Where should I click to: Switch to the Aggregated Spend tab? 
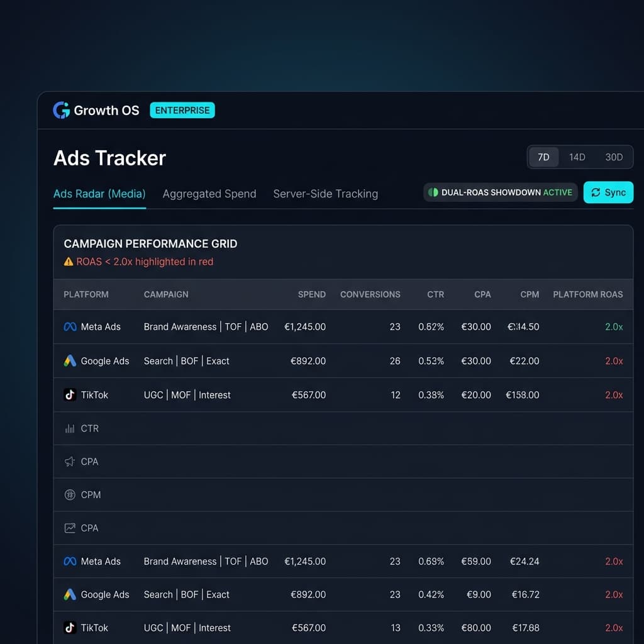click(x=209, y=194)
